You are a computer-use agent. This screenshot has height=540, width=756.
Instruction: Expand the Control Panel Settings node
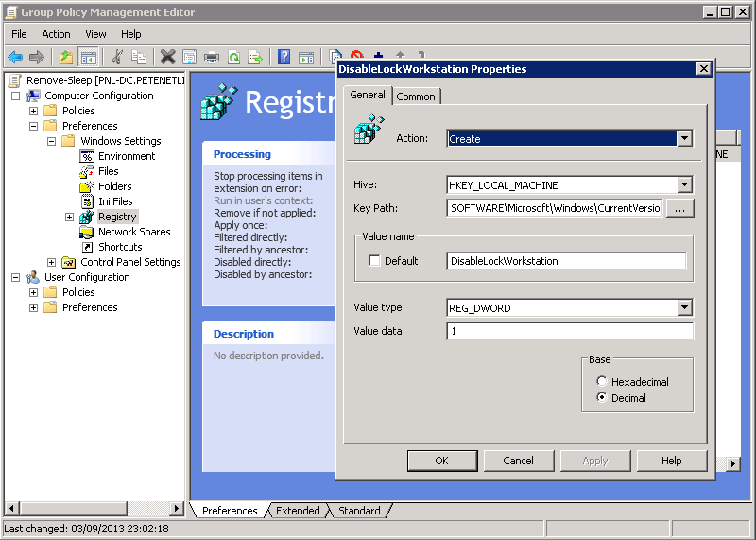pos(51,263)
